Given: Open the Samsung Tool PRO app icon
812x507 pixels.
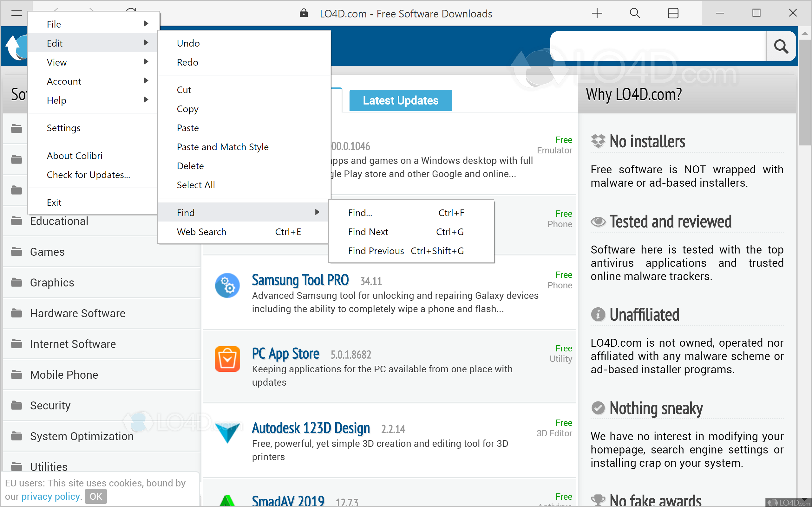Looking at the screenshot, I should [x=227, y=286].
